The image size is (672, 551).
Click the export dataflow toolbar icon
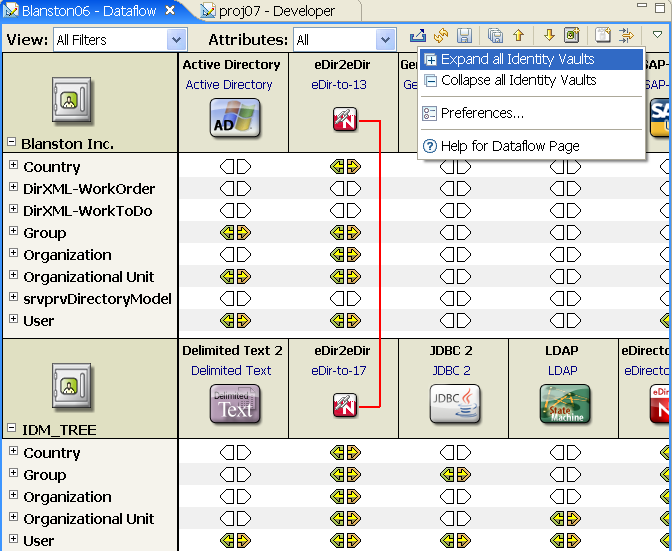417,36
